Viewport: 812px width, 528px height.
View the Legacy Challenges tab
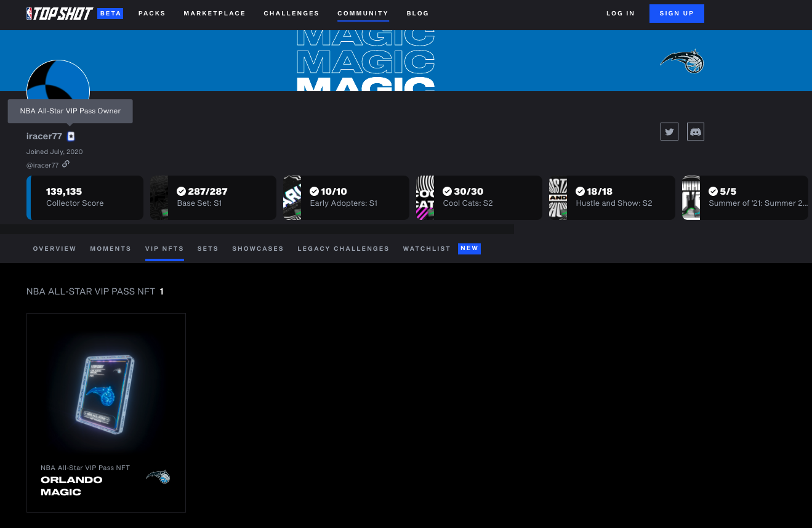point(344,249)
